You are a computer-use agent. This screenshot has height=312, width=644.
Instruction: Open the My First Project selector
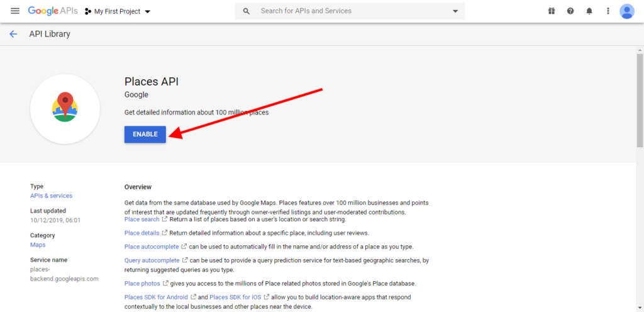coord(118,11)
